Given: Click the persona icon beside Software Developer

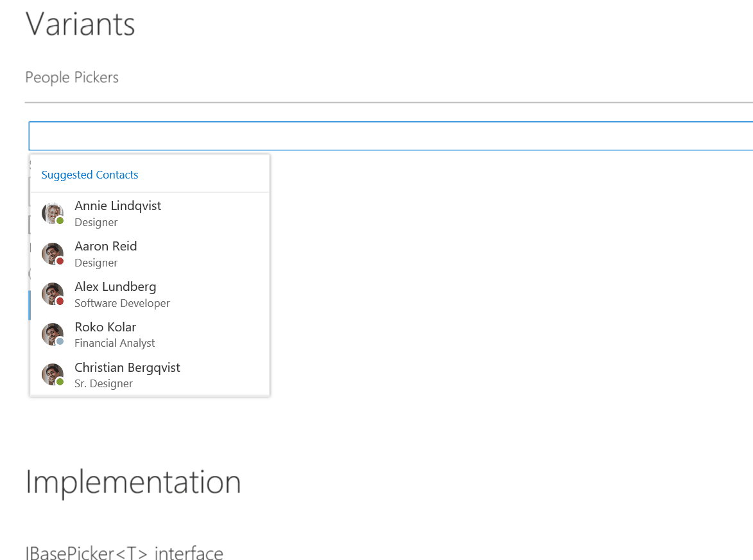Looking at the screenshot, I should pos(52,293).
